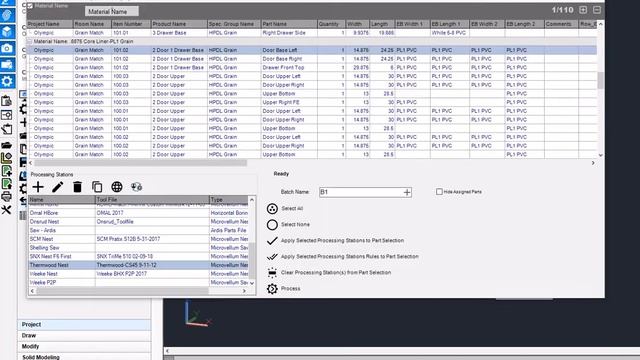Sort by Quantity column header
Viewport: 640px width, 360px height.
tap(331, 24)
